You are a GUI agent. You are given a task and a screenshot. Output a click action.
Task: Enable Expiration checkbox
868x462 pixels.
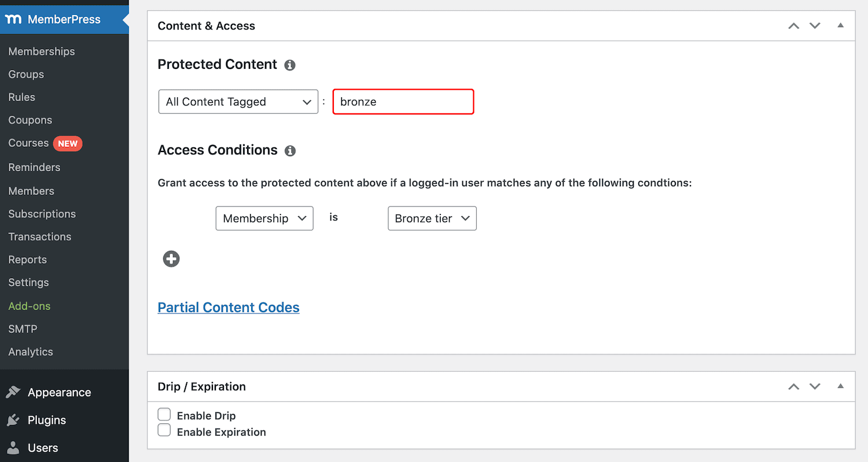pos(164,431)
